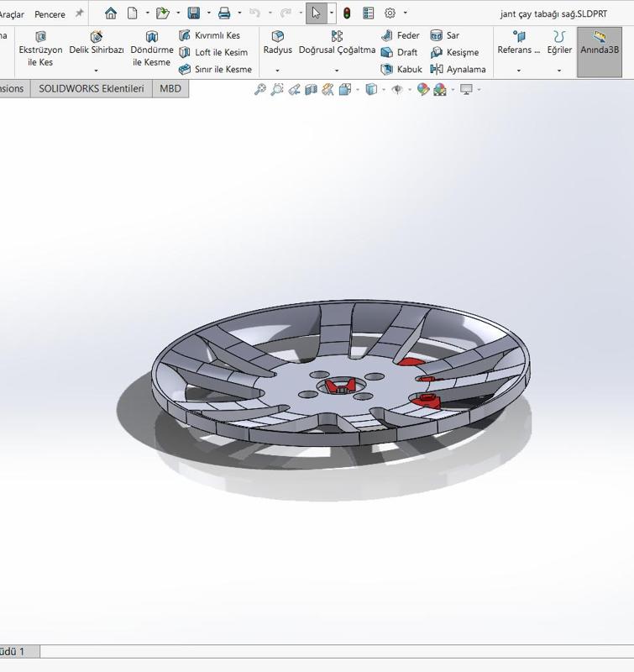Click Apply Scene icon
The width and height of the screenshot is (634, 672).
point(440,89)
